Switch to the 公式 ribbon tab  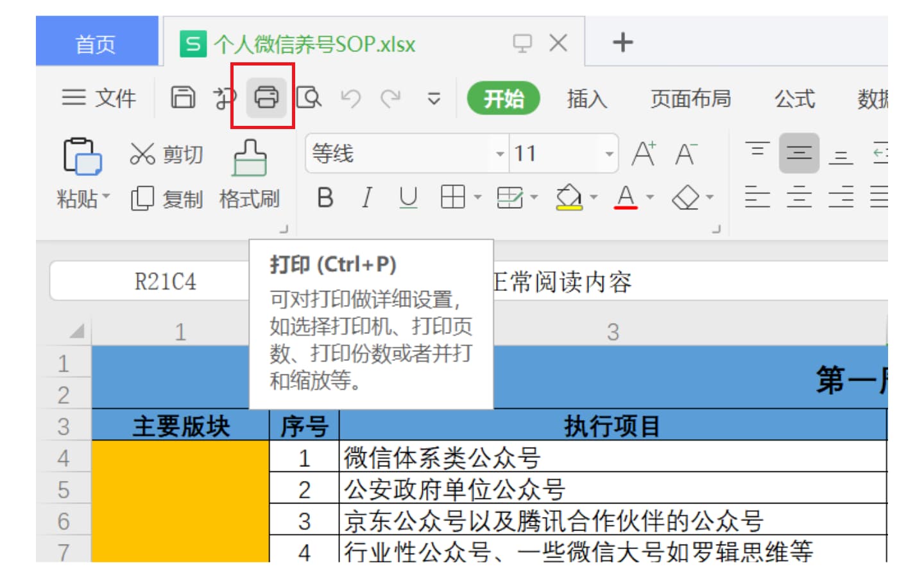coord(794,98)
